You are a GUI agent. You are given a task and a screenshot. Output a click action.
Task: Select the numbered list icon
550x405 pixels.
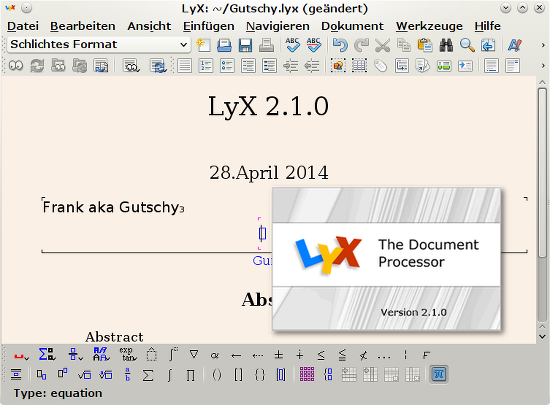click(206, 66)
